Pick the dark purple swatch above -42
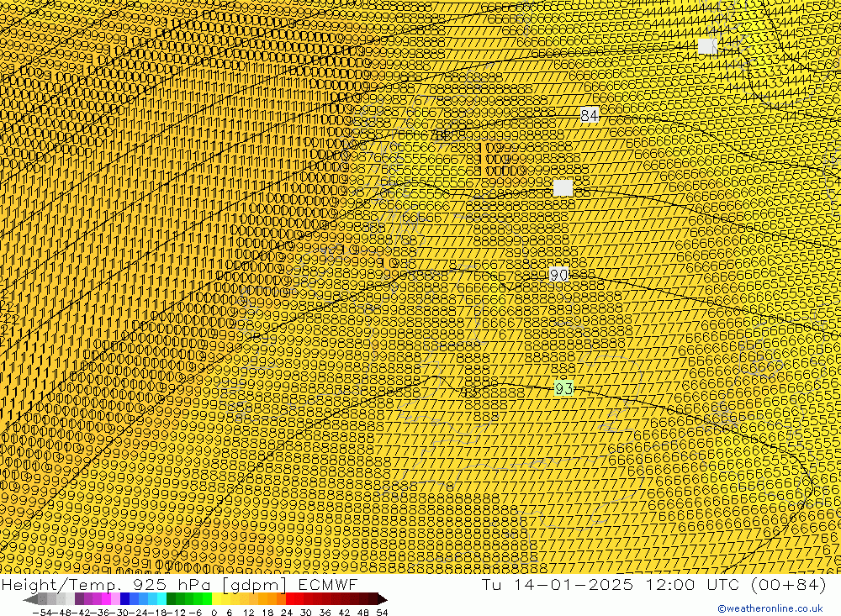This screenshot has width=841, height=616. (x=79, y=599)
